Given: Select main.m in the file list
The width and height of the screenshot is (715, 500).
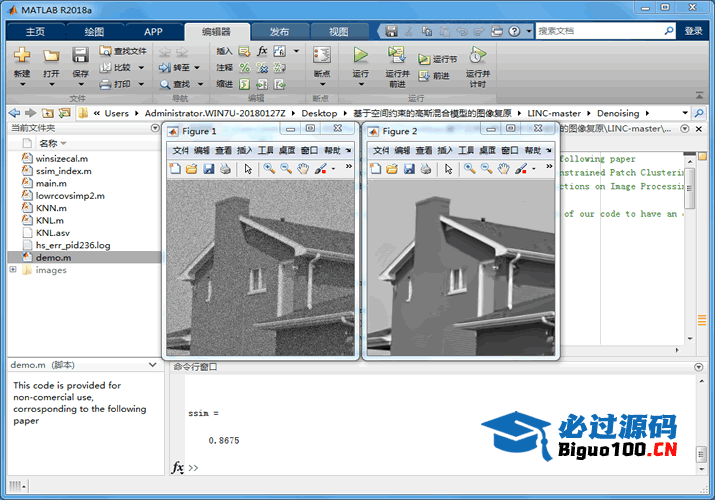Looking at the screenshot, I should [85, 183].
